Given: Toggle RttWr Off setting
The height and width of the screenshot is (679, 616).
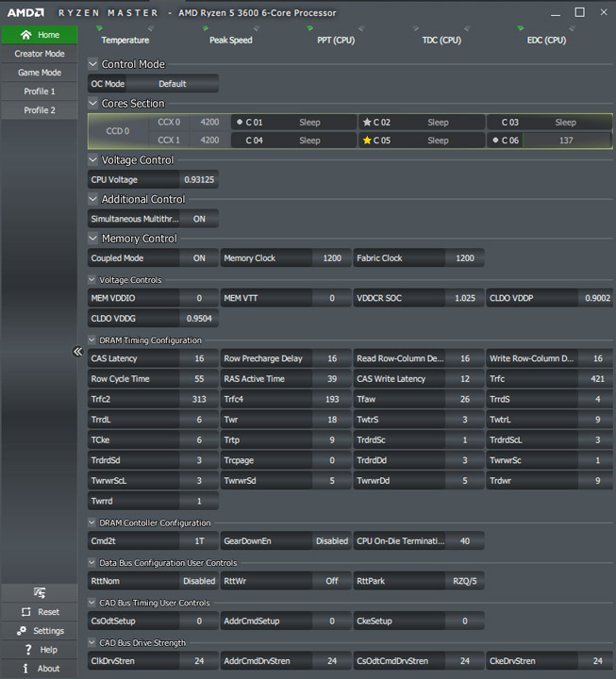Looking at the screenshot, I should point(332,581).
